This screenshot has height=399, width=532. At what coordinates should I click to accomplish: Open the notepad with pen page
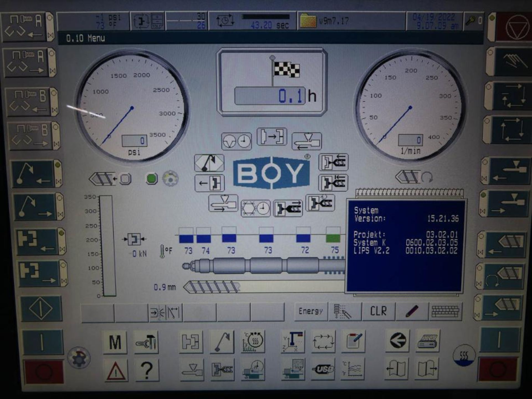(353, 342)
